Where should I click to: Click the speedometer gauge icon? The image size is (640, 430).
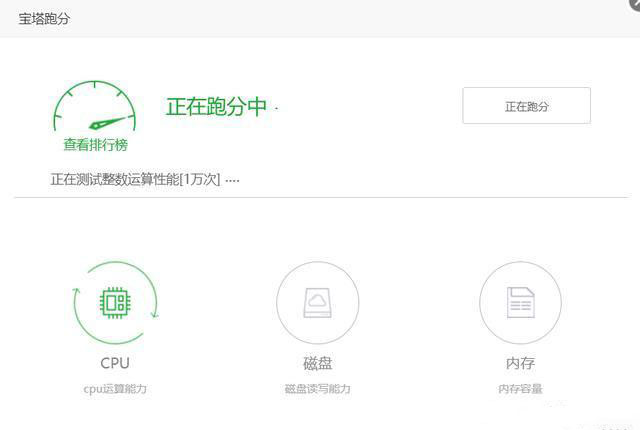coord(94,106)
